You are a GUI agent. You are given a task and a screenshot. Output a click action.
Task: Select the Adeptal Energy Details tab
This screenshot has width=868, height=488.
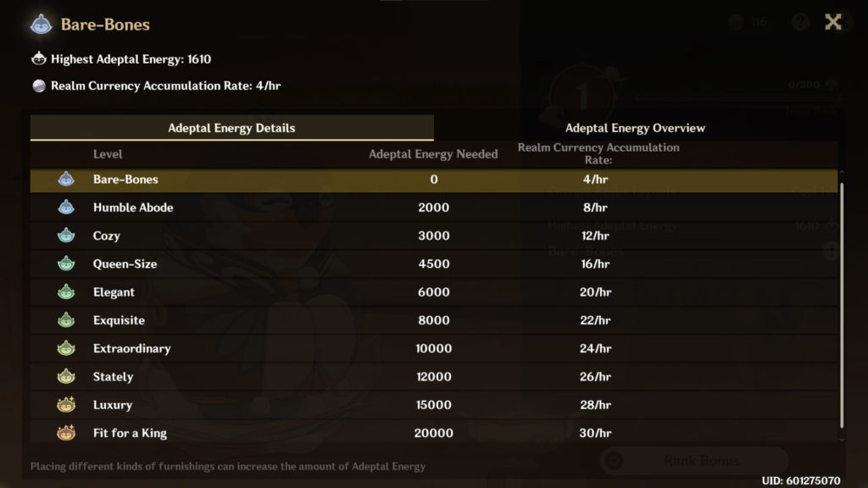click(x=231, y=128)
